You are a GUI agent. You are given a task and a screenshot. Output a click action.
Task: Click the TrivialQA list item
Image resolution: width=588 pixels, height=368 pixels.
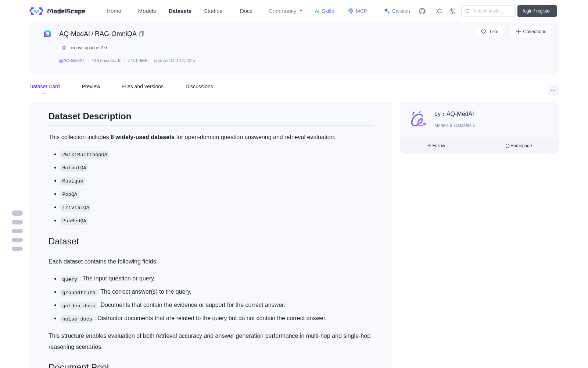[76, 208]
